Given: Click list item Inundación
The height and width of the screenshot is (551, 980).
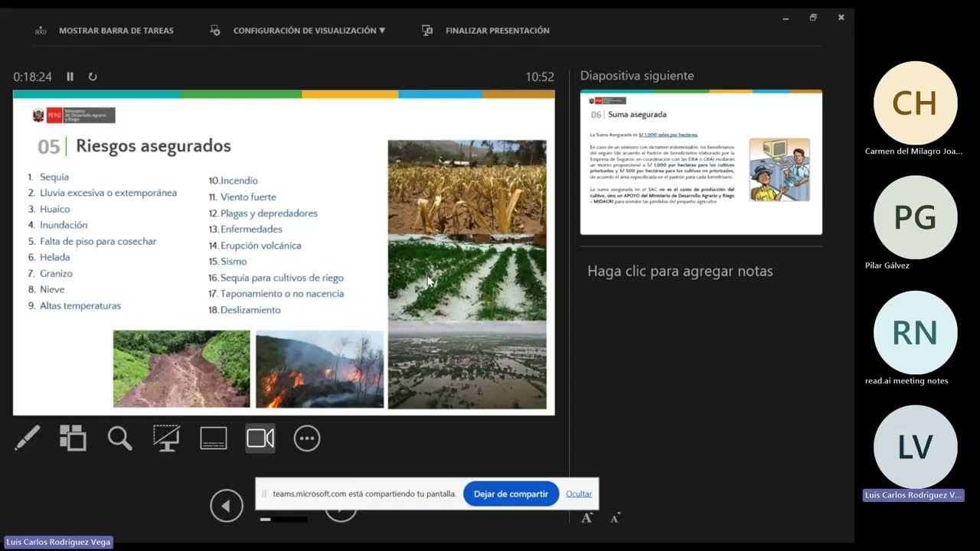Looking at the screenshot, I should [64, 225].
